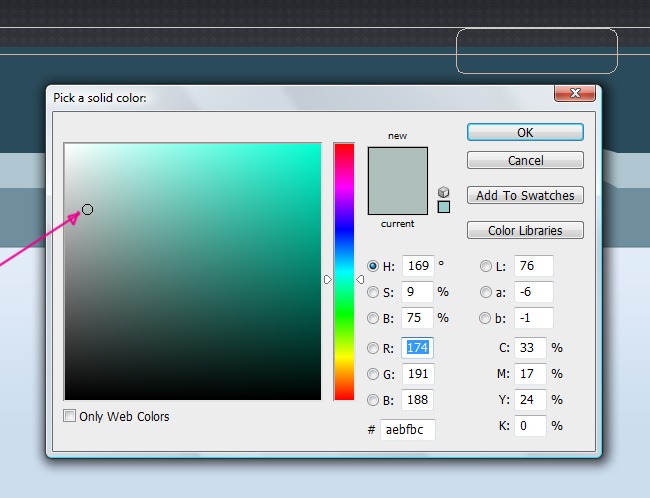
Task: Close the Pick a solid color dialog
Action: [x=576, y=94]
